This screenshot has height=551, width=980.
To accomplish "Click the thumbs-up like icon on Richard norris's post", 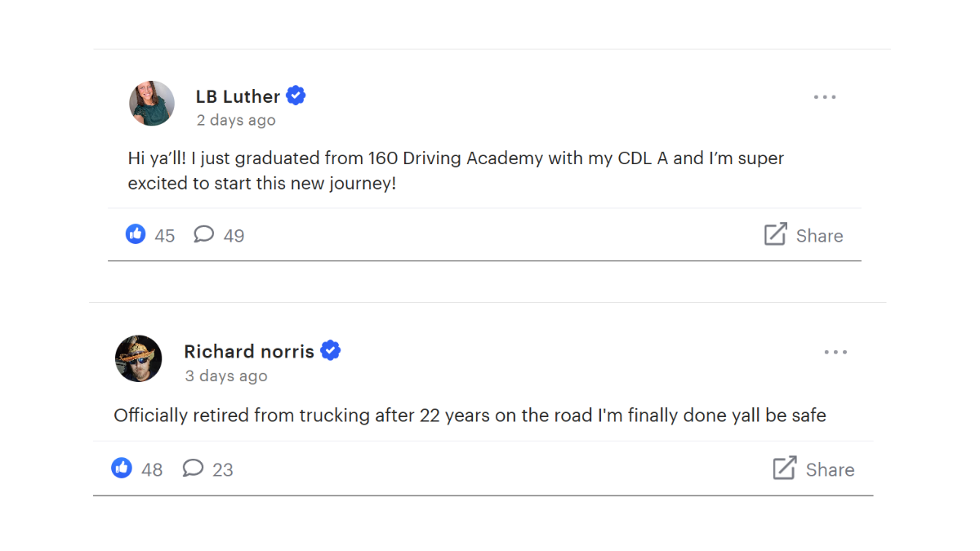I will [122, 469].
